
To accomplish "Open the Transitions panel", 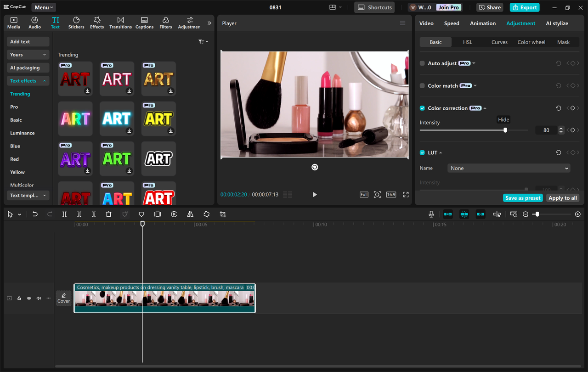I will 120,23.
